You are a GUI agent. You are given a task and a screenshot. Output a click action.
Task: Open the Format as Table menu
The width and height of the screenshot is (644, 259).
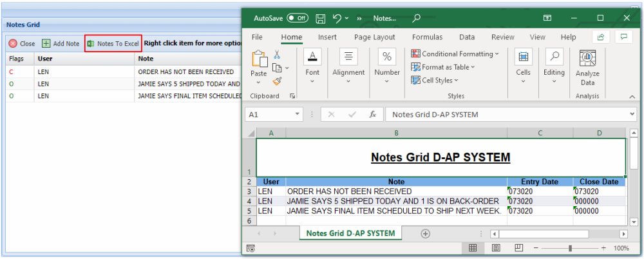(x=443, y=67)
